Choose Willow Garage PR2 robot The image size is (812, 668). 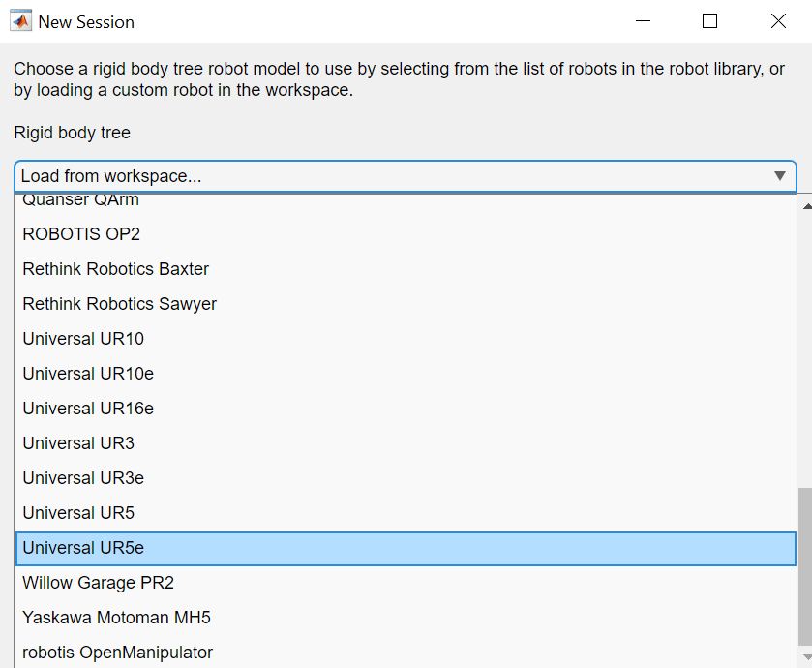[x=98, y=583]
